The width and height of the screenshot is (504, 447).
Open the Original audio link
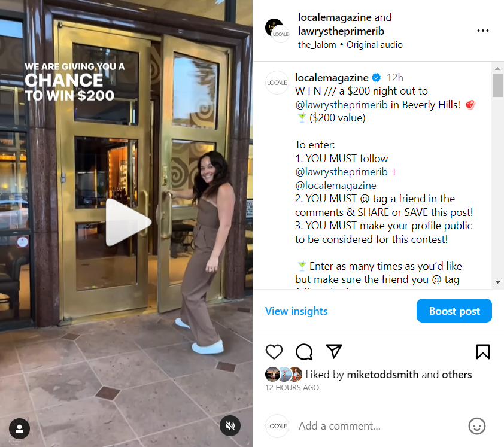coord(375,45)
